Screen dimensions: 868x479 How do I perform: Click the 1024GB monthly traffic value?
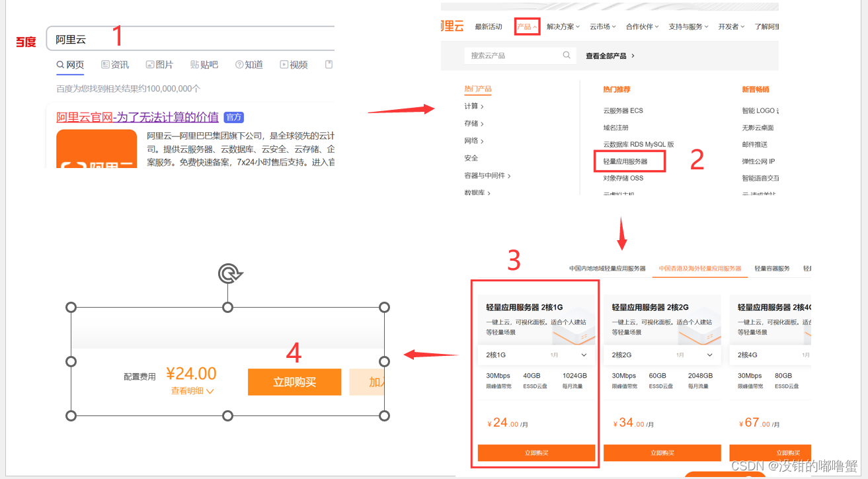click(574, 376)
